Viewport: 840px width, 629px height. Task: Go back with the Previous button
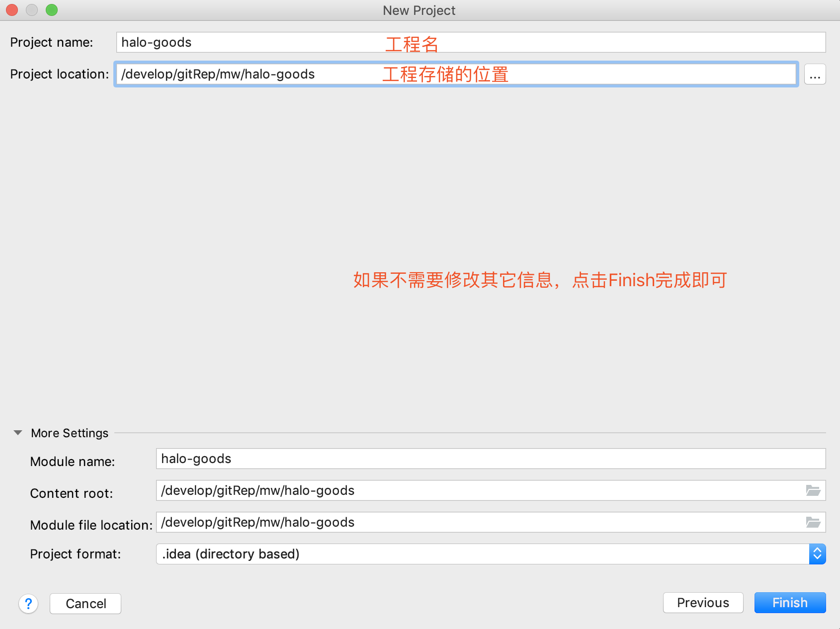(703, 603)
